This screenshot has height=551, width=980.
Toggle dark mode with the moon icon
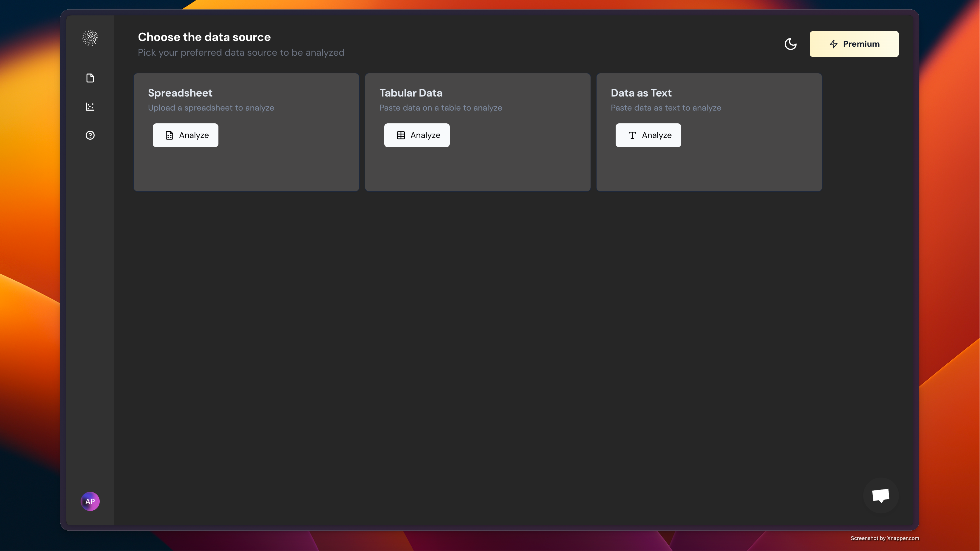(791, 44)
